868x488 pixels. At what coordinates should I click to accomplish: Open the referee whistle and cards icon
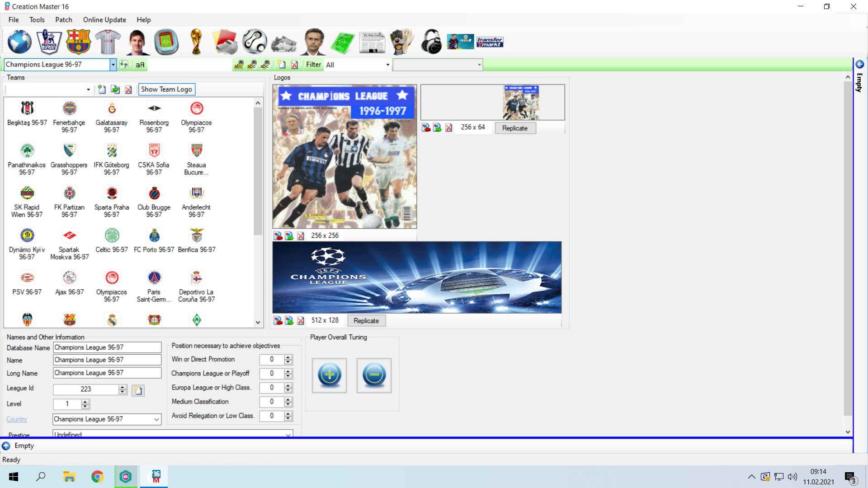tap(225, 42)
